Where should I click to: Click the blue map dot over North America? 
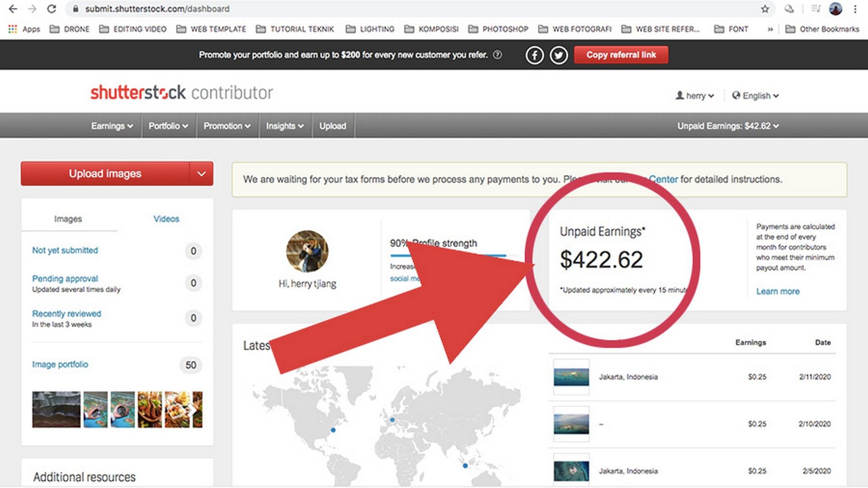point(333,430)
